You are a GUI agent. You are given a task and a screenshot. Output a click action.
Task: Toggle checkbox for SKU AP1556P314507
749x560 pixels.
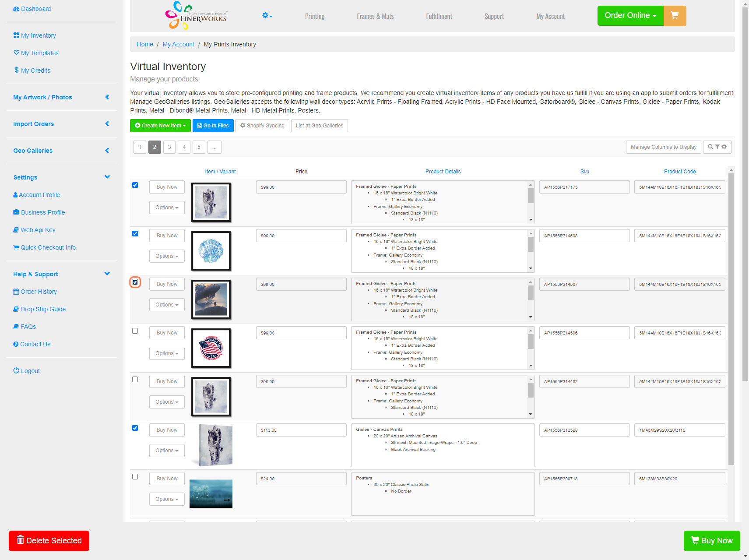coord(135,282)
